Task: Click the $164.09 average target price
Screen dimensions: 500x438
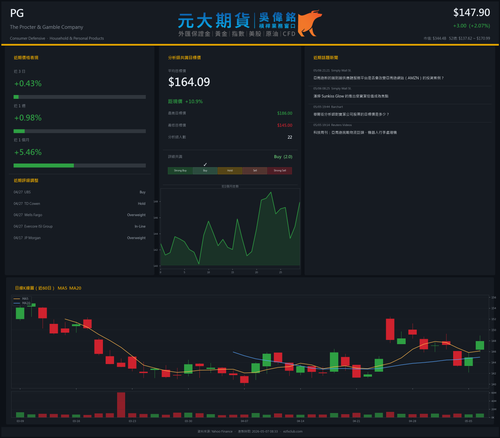Action: point(189,82)
